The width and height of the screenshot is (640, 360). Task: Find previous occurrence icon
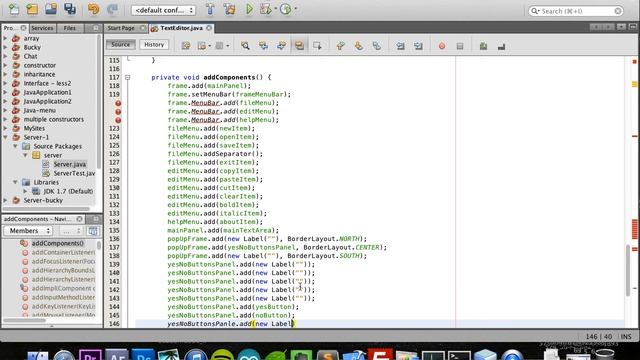(x=263, y=46)
